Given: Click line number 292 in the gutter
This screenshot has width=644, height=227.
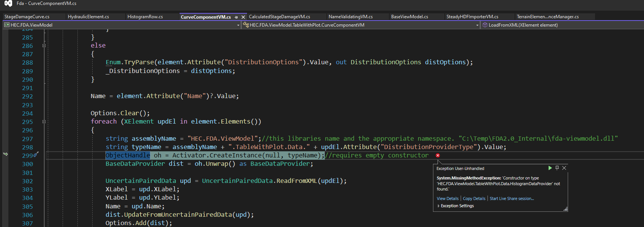Looking at the screenshot, I should tap(27, 96).
